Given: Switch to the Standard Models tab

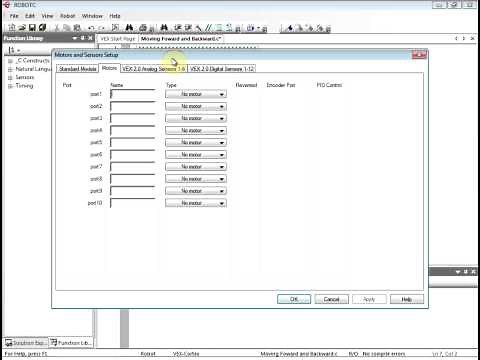Looking at the screenshot, I should pyautogui.click(x=78, y=69).
